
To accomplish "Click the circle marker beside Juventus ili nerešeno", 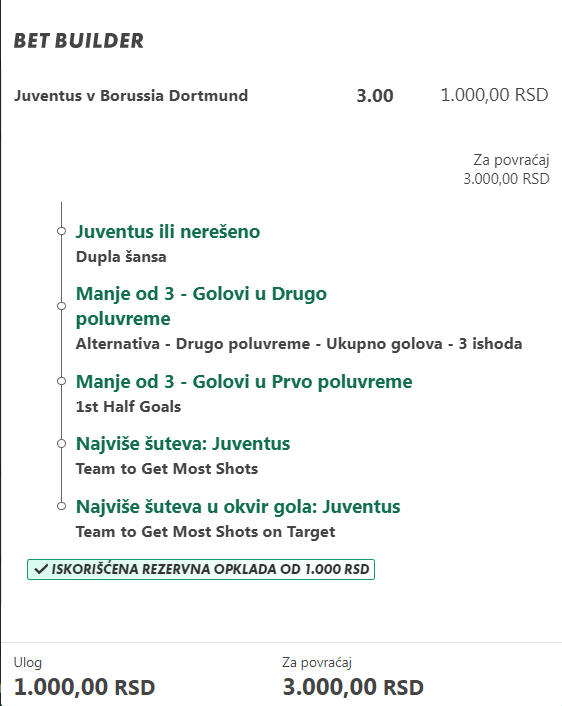I will (x=61, y=231).
